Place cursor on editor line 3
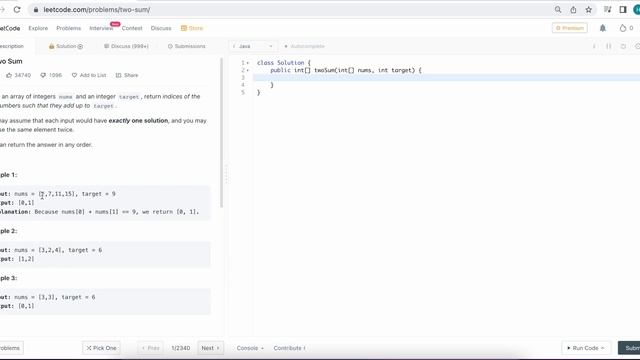The image size is (640, 360). [x=447, y=78]
